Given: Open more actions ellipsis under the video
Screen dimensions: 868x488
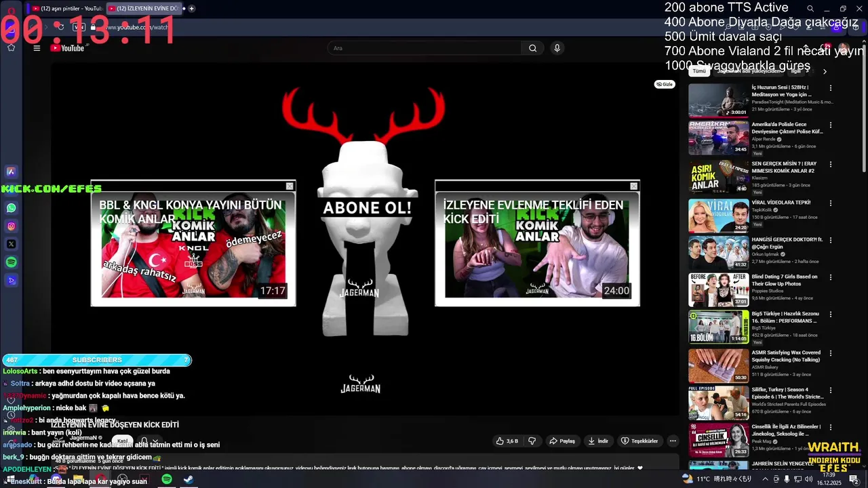Looking at the screenshot, I should [x=673, y=441].
